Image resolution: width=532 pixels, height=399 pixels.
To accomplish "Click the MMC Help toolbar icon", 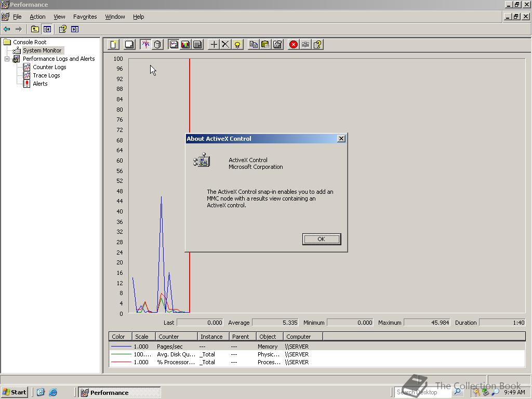I will point(63,29).
